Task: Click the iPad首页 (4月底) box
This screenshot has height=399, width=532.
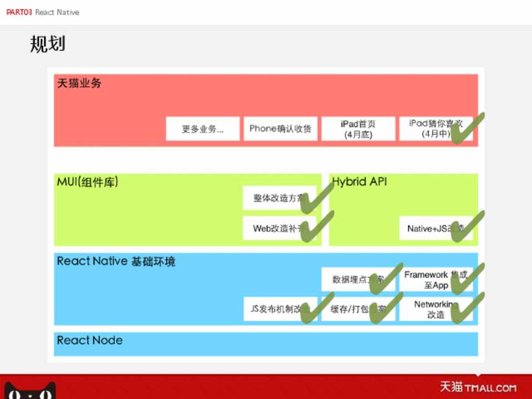Action: click(x=358, y=129)
